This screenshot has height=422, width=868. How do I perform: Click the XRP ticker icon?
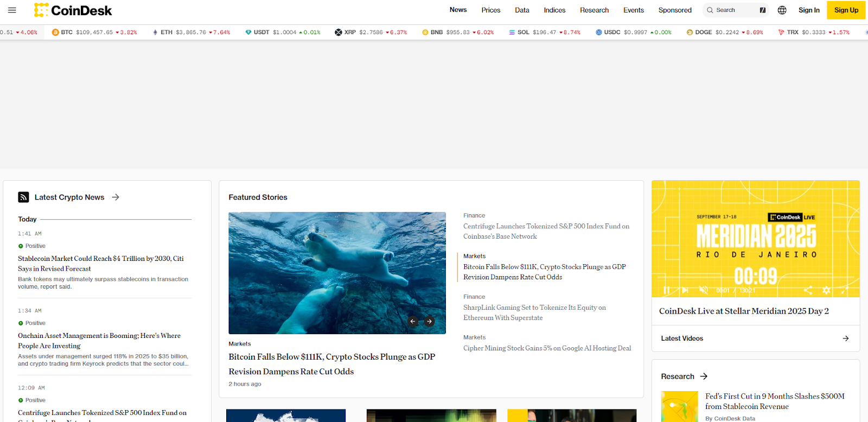pyautogui.click(x=339, y=32)
